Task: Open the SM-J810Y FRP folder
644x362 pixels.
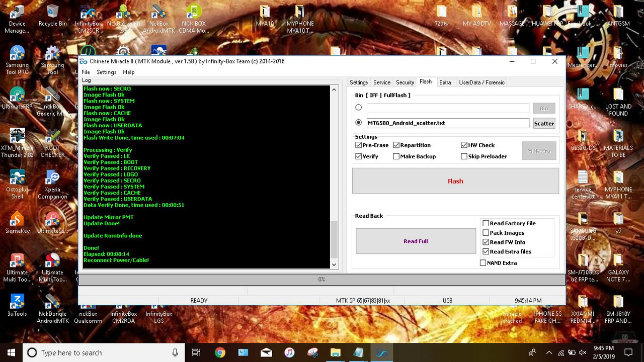Action: pos(618,309)
